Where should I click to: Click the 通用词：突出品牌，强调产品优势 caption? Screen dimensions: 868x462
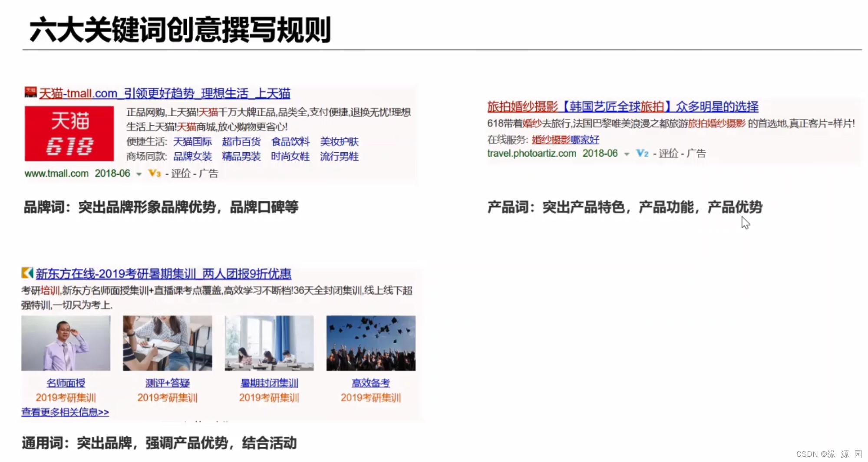click(159, 443)
